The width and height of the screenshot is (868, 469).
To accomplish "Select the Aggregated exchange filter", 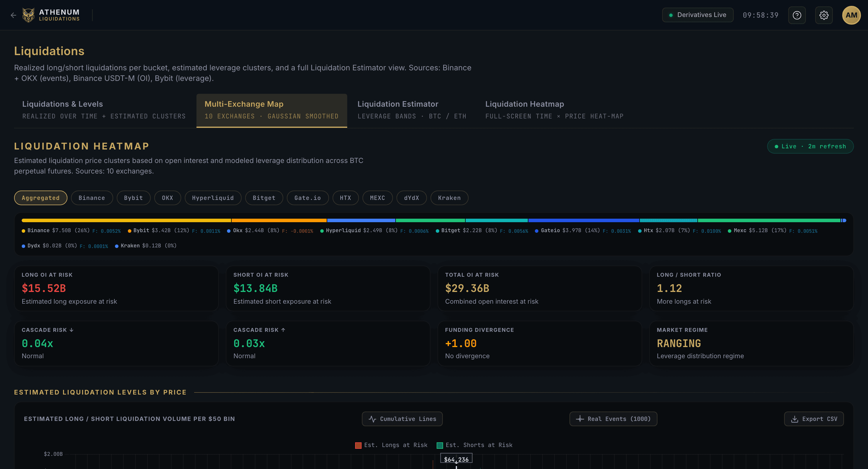I will coord(41,198).
